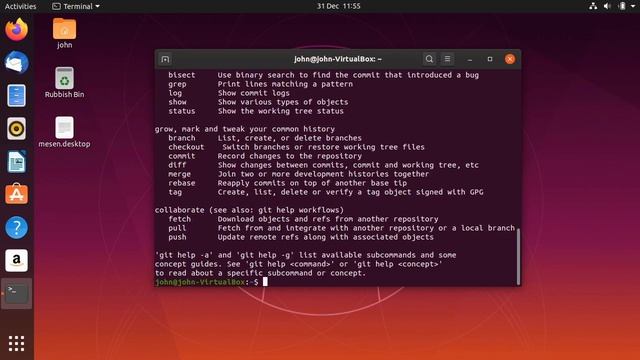The image size is (640, 360).
Task: Open the Files manager in dock
Action: [x=16, y=96]
